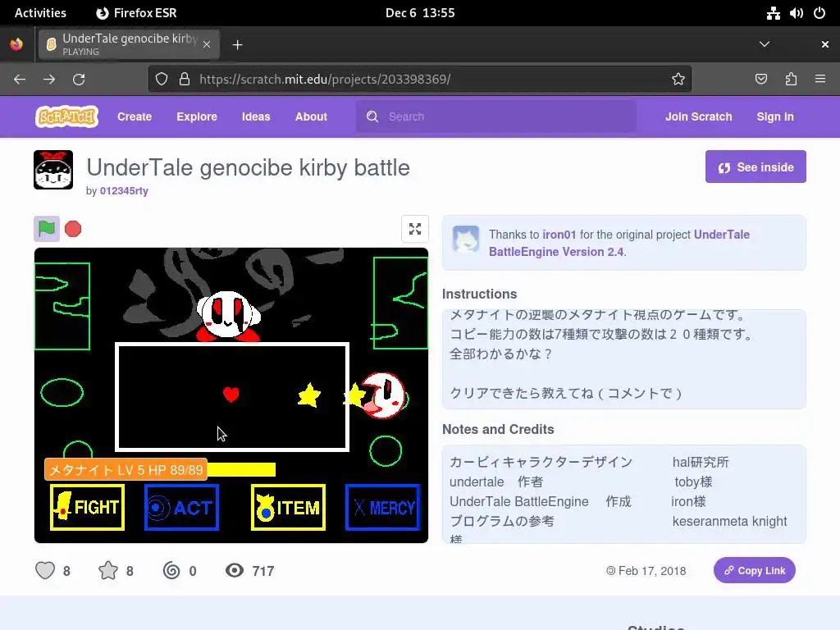Open author 012345rty's profile link
840x630 pixels.
[124, 190]
